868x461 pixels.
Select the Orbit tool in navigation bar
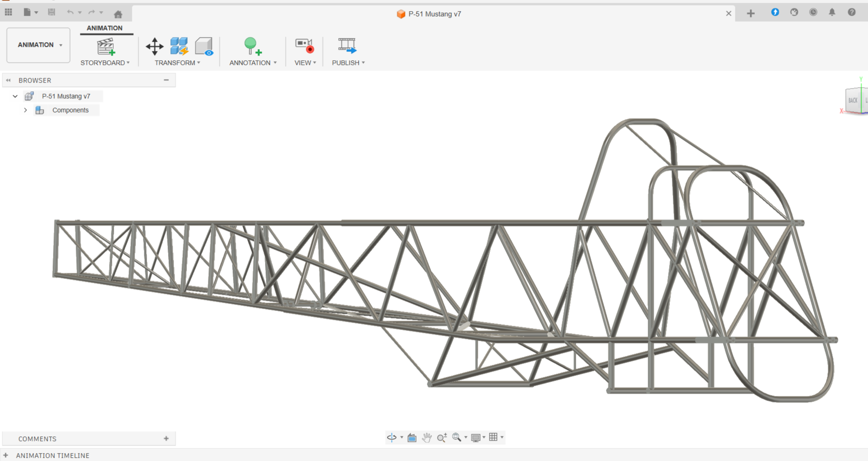(x=392, y=437)
